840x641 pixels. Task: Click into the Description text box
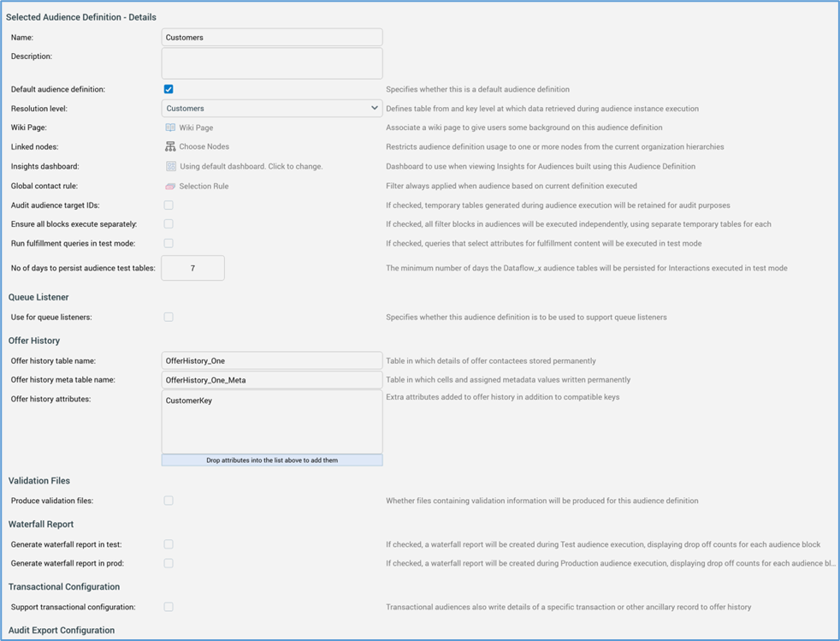271,63
